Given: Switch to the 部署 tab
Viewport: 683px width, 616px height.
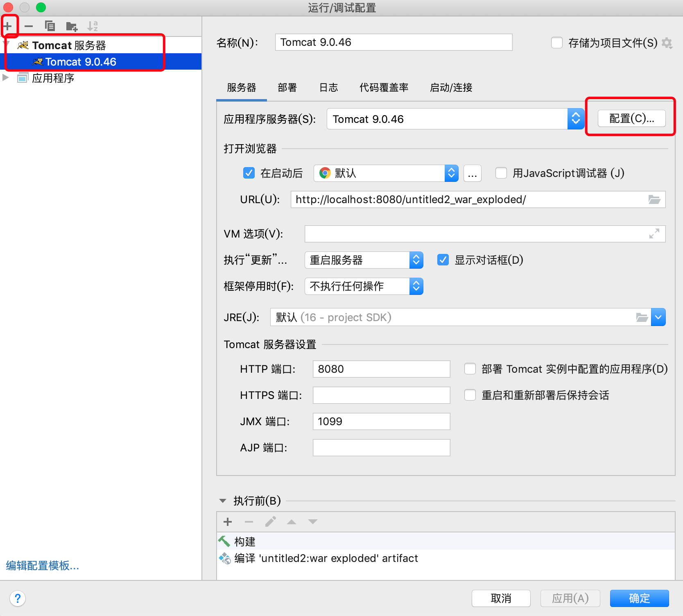Looking at the screenshot, I should pos(287,87).
